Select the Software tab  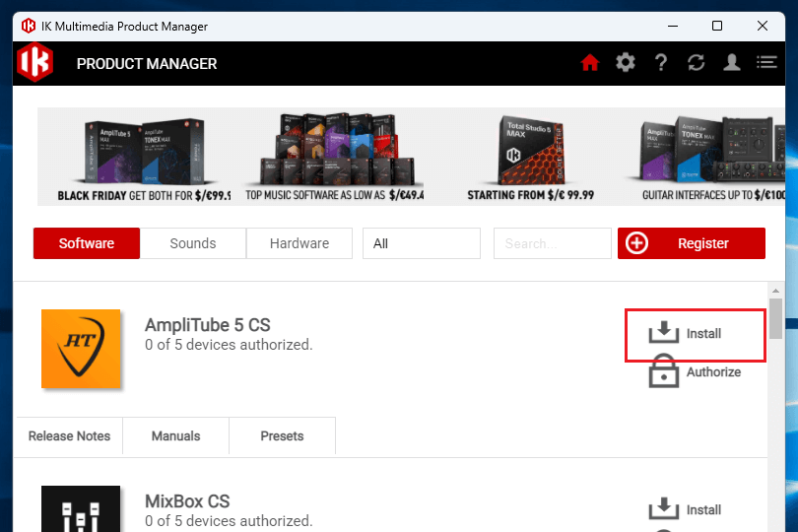(x=87, y=243)
